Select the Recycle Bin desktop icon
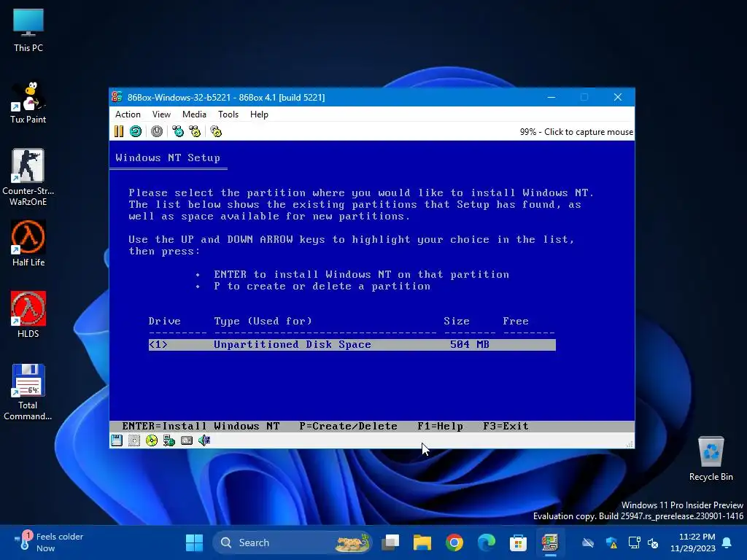Image resolution: width=747 pixels, height=560 pixels. [x=711, y=459]
